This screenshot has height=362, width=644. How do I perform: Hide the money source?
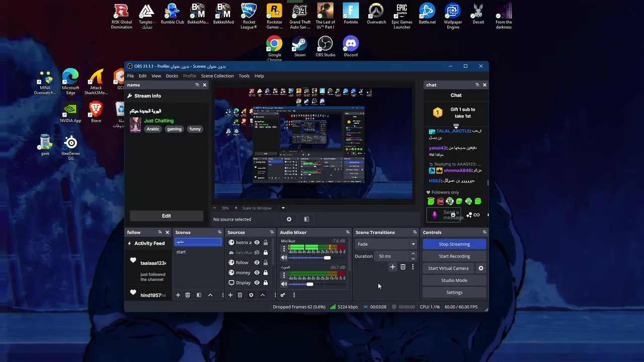click(x=257, y=273)
